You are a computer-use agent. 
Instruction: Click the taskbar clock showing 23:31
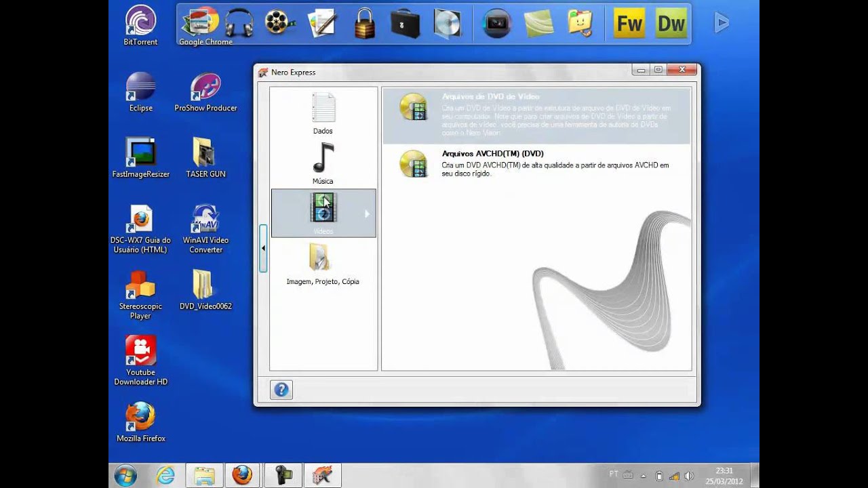(x=724, y=476)
